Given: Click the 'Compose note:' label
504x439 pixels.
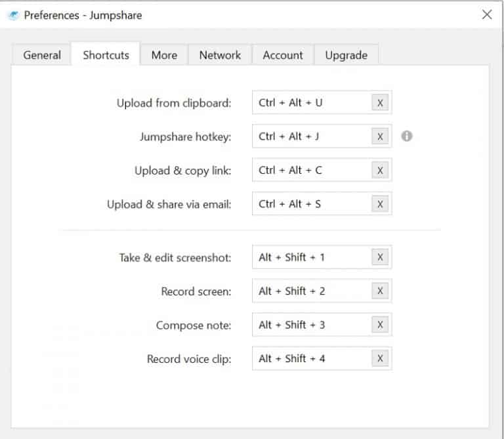Looking at the screenshot, I should coord(194,325).
